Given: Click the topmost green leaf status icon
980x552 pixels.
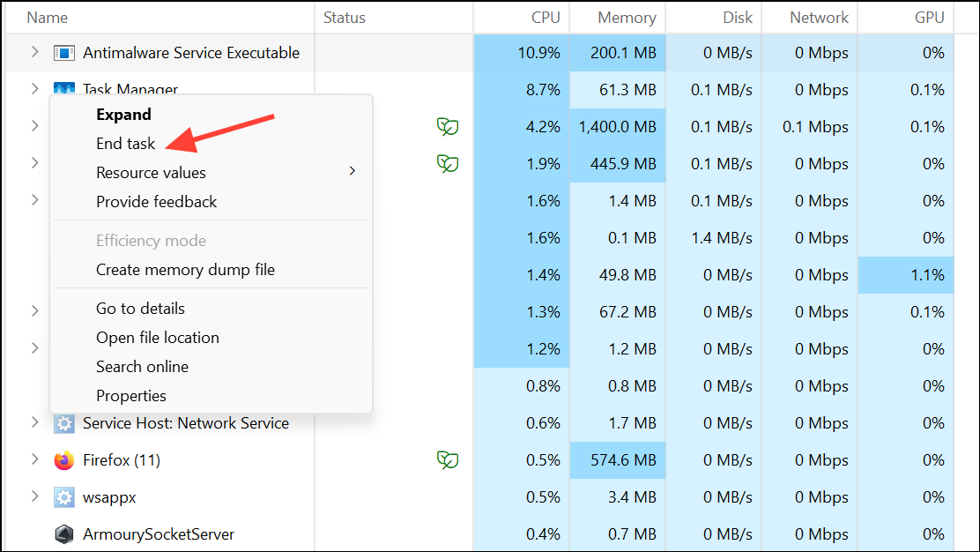Looking at the screenshot, I should click(448, 126).
